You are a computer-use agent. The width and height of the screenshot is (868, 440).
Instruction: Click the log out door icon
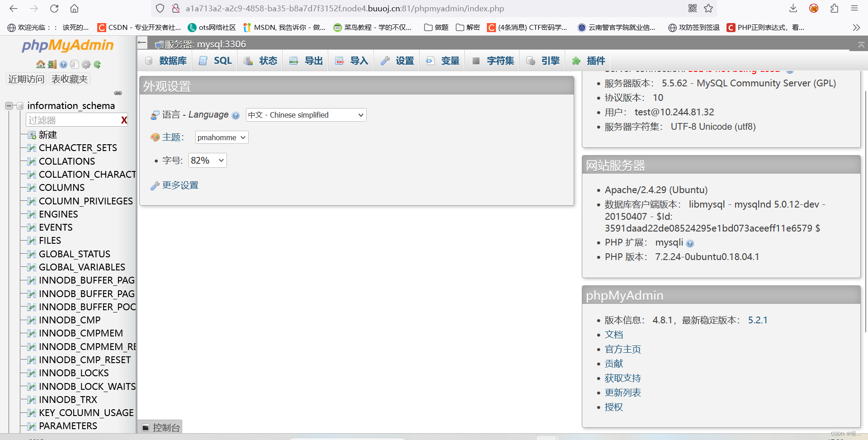click(x=52, y=64)
